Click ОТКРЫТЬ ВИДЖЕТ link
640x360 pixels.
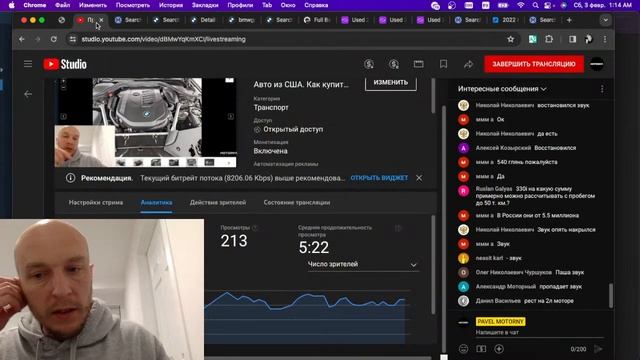point(379,178)
